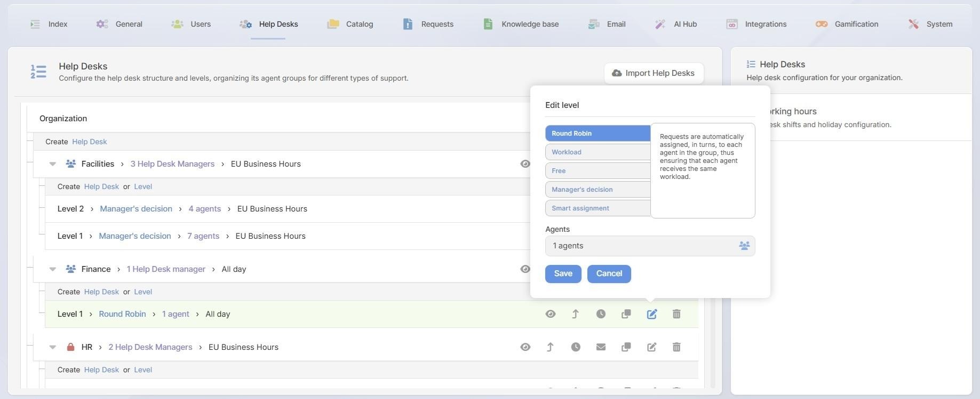The image size is (980, 399).
Task: Collapse the Finance help desk
Action: click(52, 269)
